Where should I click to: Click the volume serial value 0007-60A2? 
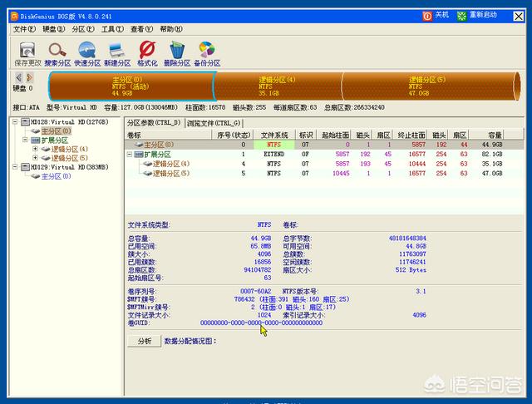coord(255,291)
